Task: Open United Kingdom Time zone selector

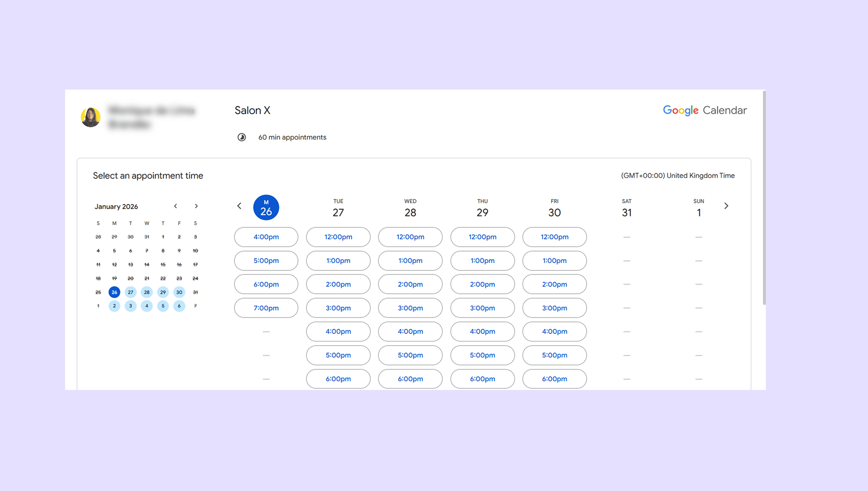Action: tap(677, 176)
